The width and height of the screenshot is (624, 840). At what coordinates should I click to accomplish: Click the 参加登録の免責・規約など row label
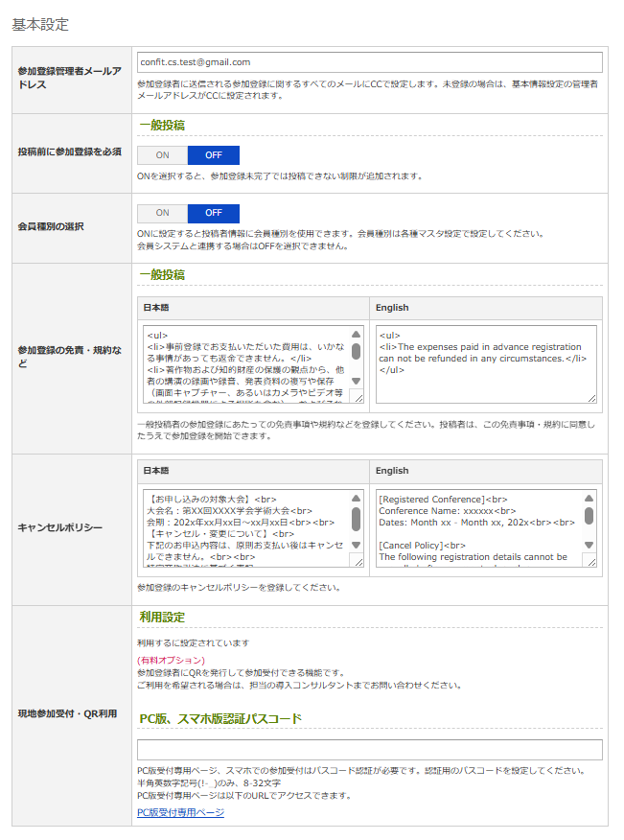coord(70,357)
